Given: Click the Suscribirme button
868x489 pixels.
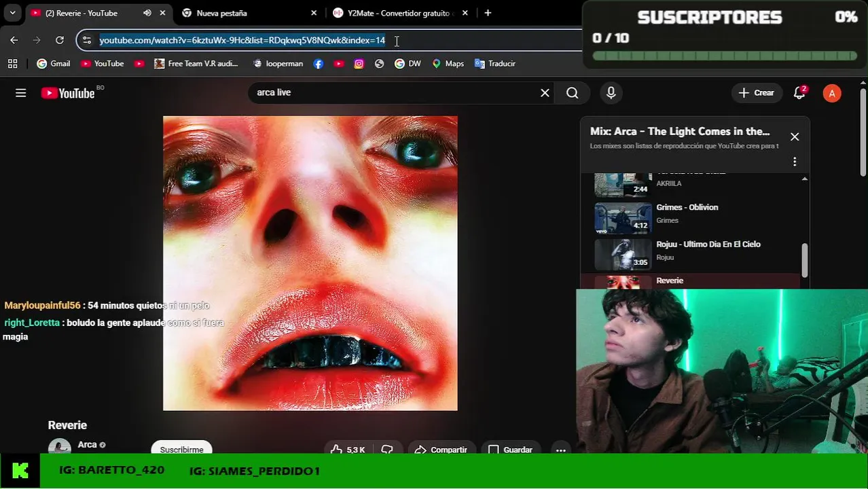Looking at the screenshot, I should [x=181, y=448].
